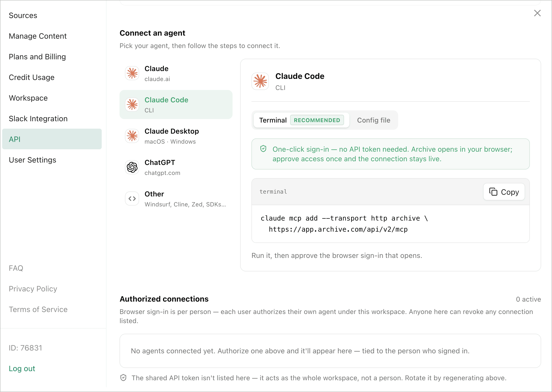Choose the ChatGPT agent

[x=176, y=167]
